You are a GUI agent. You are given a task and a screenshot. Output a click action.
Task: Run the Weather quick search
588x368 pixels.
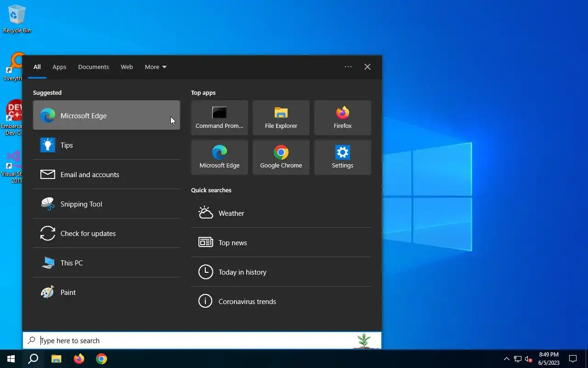click(x=281, y=213)
